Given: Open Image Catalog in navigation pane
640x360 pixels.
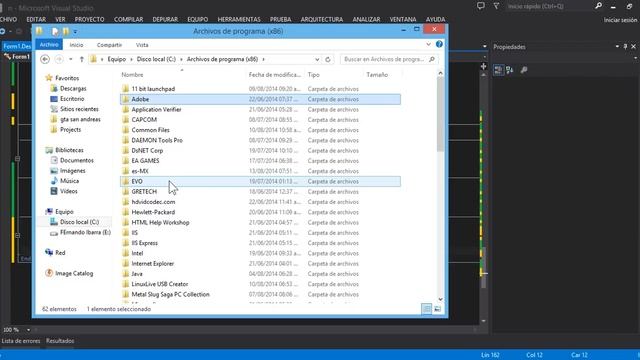Looking at the screenshot, I should click(74, 273).
